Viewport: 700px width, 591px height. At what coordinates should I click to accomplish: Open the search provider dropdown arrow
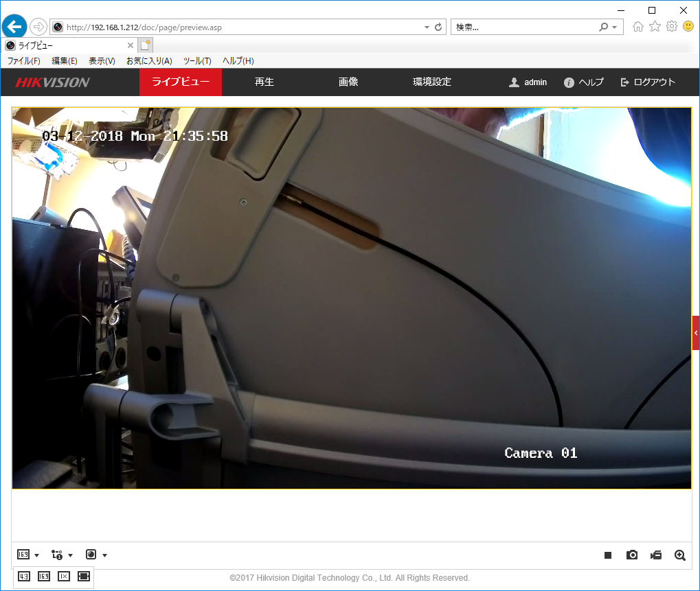click(x=615, y=27)
